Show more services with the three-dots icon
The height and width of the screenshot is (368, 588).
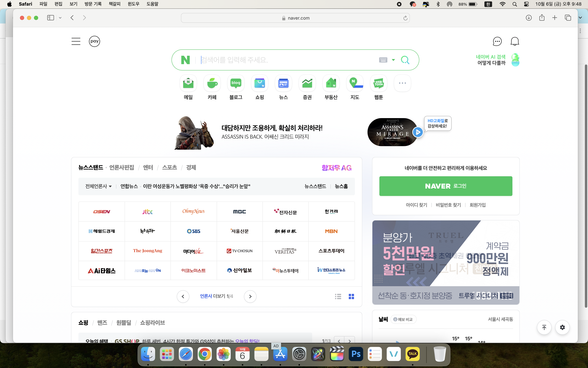pos(402,83)
